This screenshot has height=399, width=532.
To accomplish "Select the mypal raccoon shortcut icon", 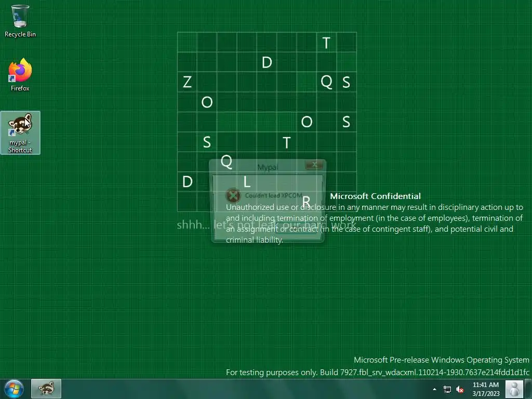I will pos(20,132).
